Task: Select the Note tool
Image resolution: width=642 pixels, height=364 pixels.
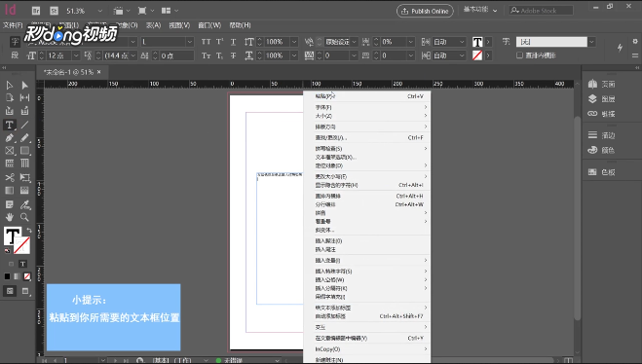Action: 10,204
